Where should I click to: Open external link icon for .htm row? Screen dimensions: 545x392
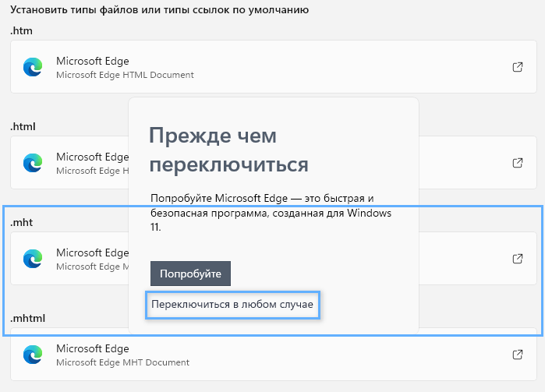tap(518, 67)
